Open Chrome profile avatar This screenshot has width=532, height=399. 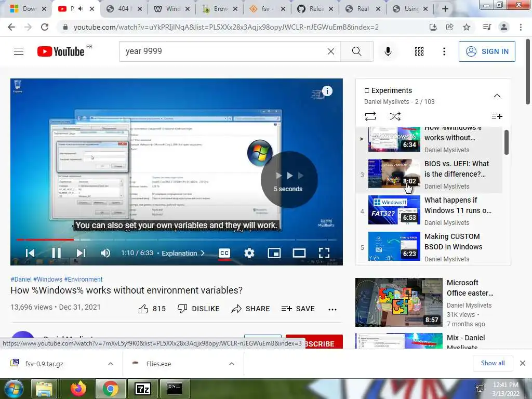point(504,27)
